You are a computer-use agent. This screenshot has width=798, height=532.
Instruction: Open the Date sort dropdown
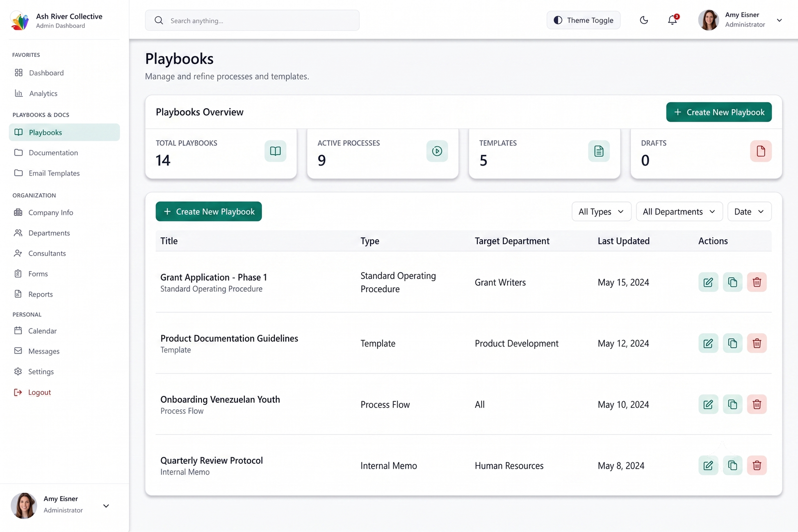coord(749,211)
